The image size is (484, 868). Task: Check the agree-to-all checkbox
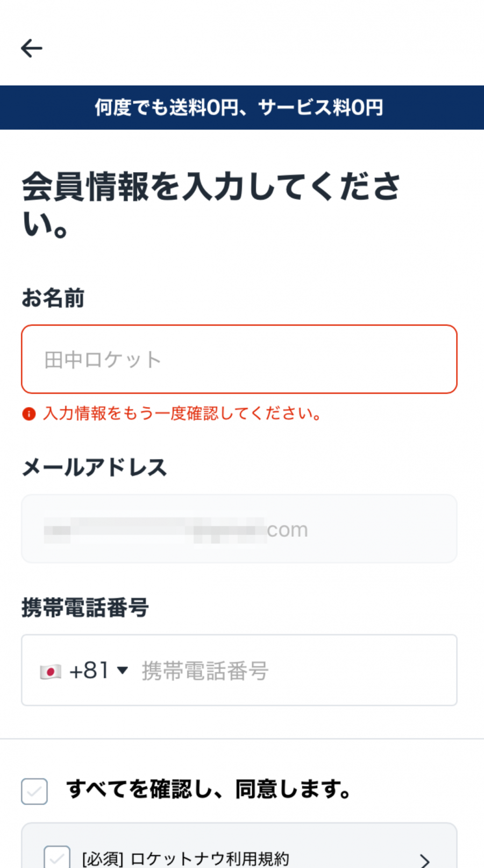pyautogui.click(x=34, y=791)
